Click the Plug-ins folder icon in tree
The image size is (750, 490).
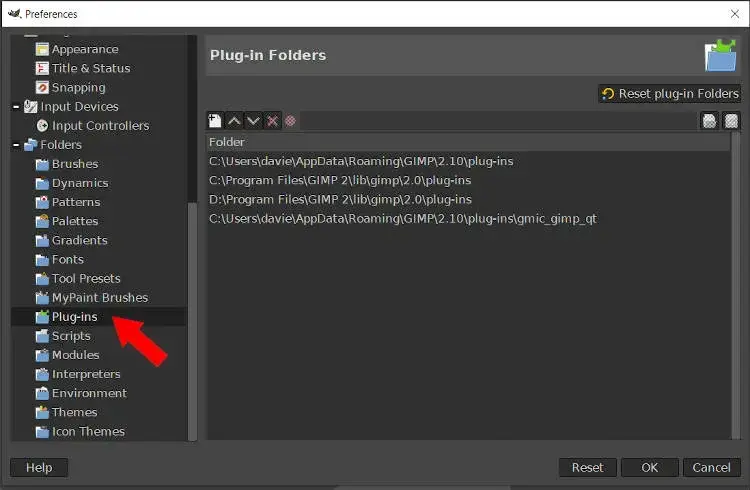click(x=42, y=317)
